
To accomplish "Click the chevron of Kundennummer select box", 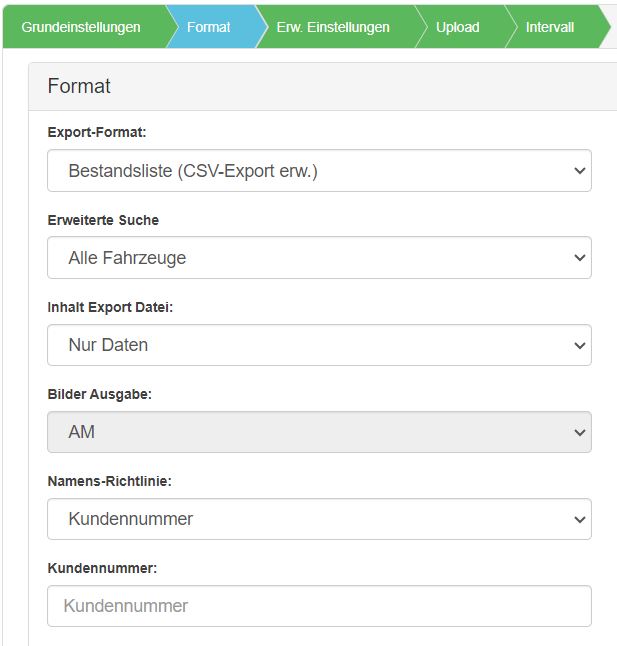I will pyautogui.click(x=580, y=520).
